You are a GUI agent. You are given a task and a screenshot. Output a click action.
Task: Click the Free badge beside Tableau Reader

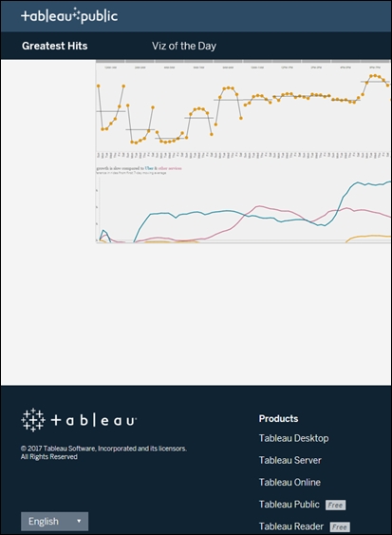point(340,527)
